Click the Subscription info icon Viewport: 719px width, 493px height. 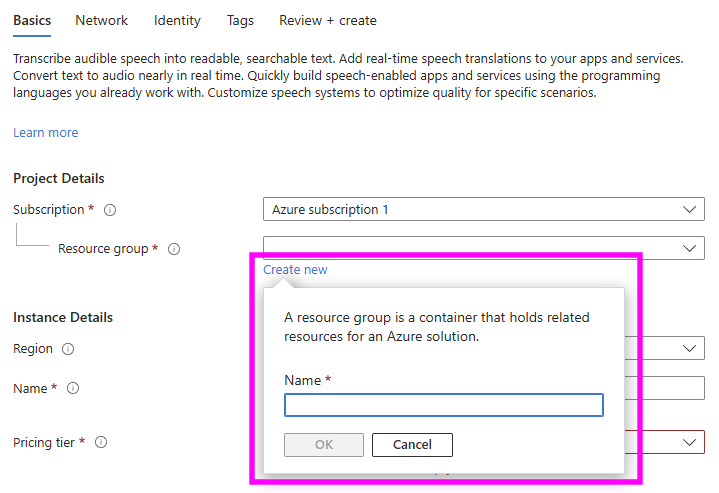pyautogui.click(x=110, y=210)
